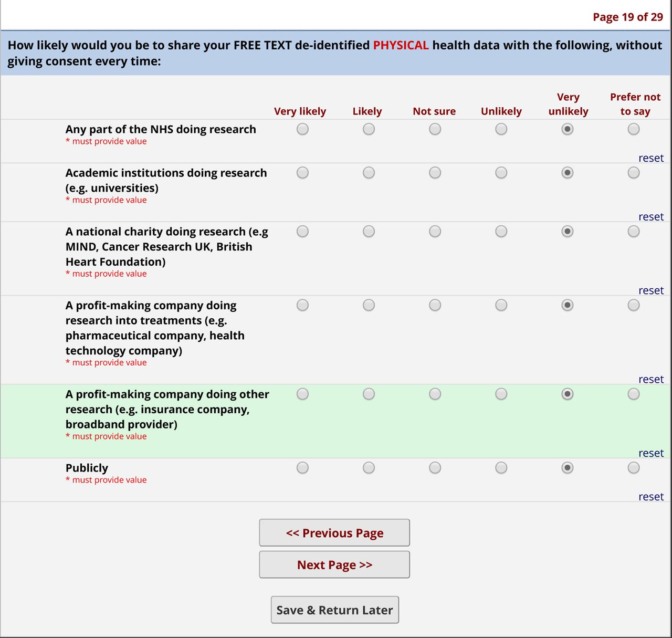Choose Prefer not to say for NHS research
The width and height of the screenshot is (672, 638).
click(634, 129)
